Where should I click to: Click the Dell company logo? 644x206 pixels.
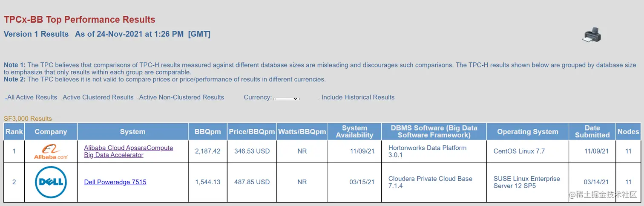51,182
